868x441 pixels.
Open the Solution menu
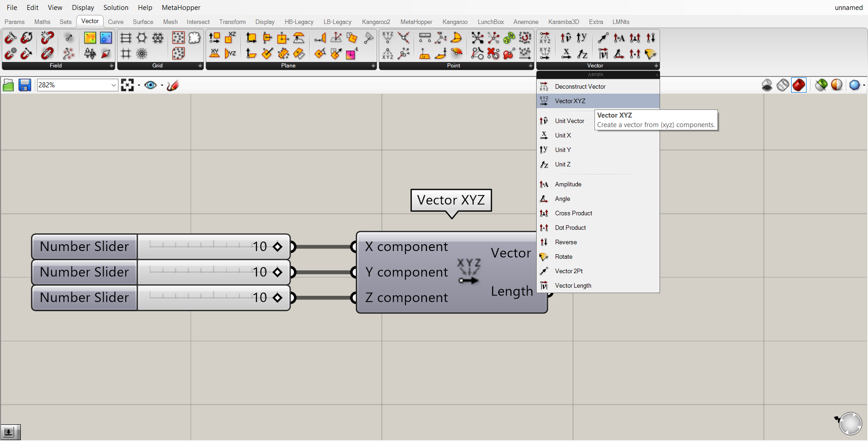[116, 8]
